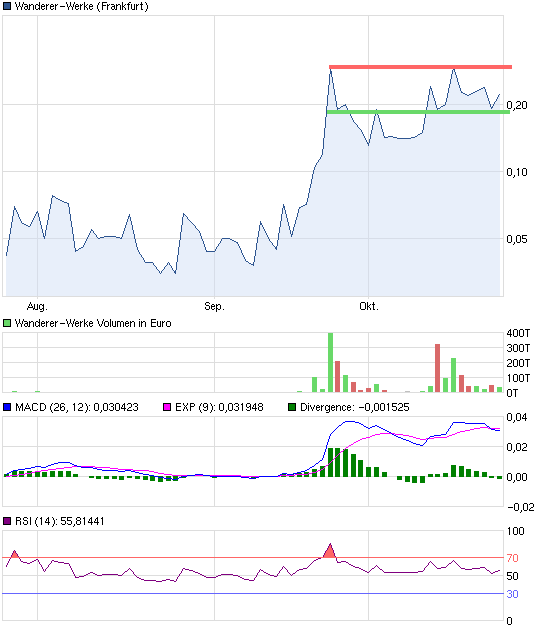Click the Wanderer-Werke (Frankfurt) chart title
The image size is (545, 629).
[81, 6]
